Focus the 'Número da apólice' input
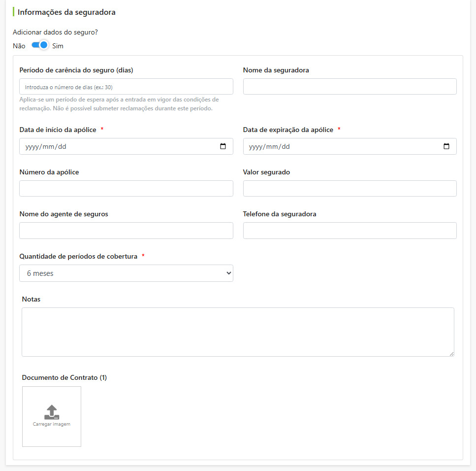476x471 pixels. 127,188
